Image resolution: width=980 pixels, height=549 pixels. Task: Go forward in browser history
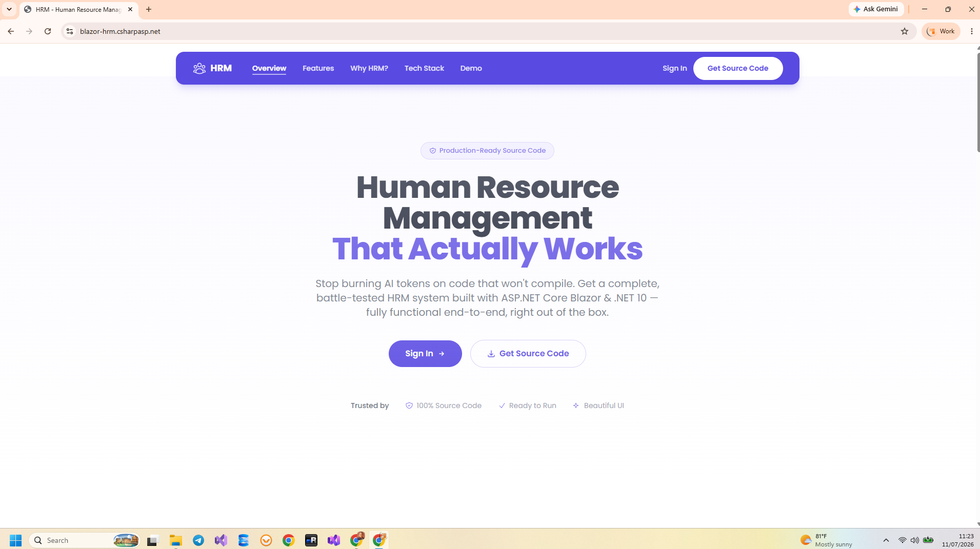(x=29, y=31)
